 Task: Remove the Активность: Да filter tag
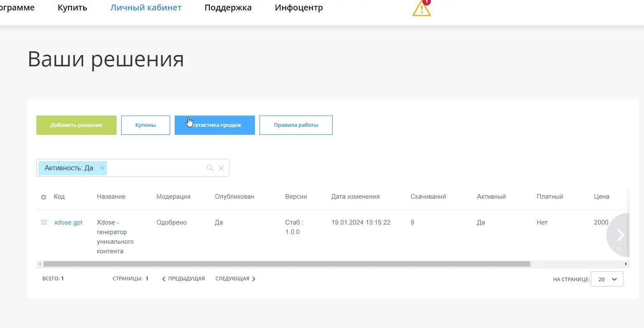[x=102, y=168]
